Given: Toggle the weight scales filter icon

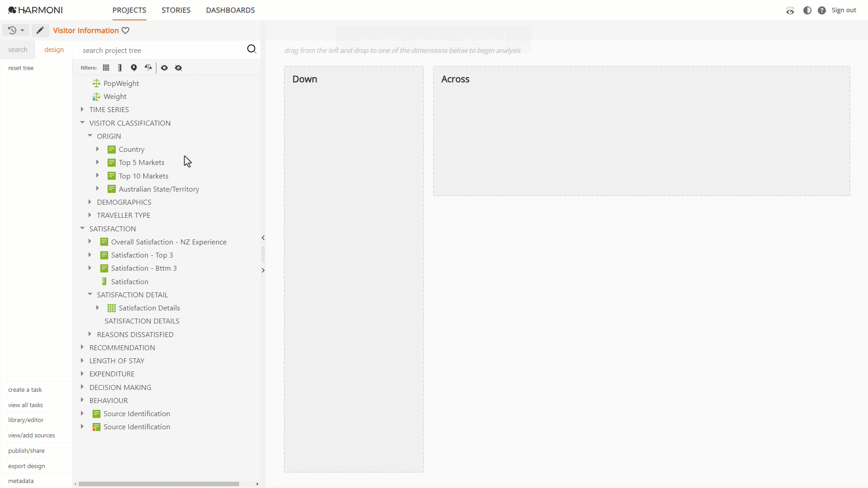Looking at the screenshot, I should 148,68.
